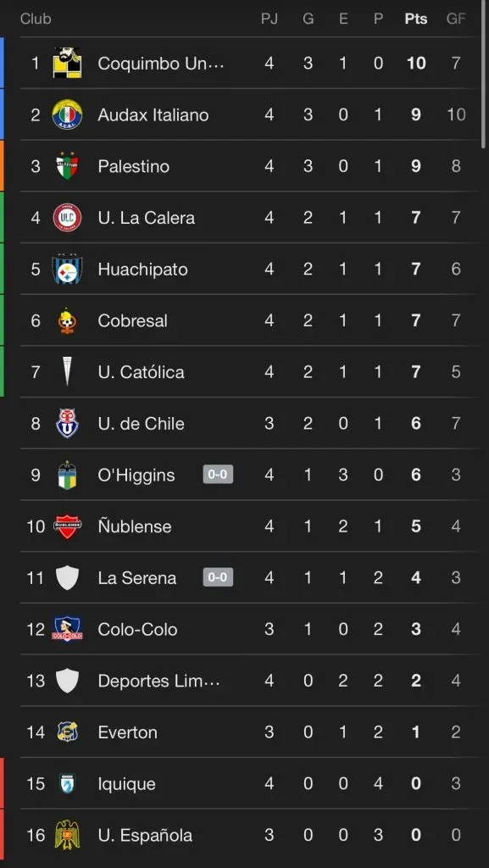
Task: Click the Colo-Colo team crest
Action: click(x=67, y=630)
